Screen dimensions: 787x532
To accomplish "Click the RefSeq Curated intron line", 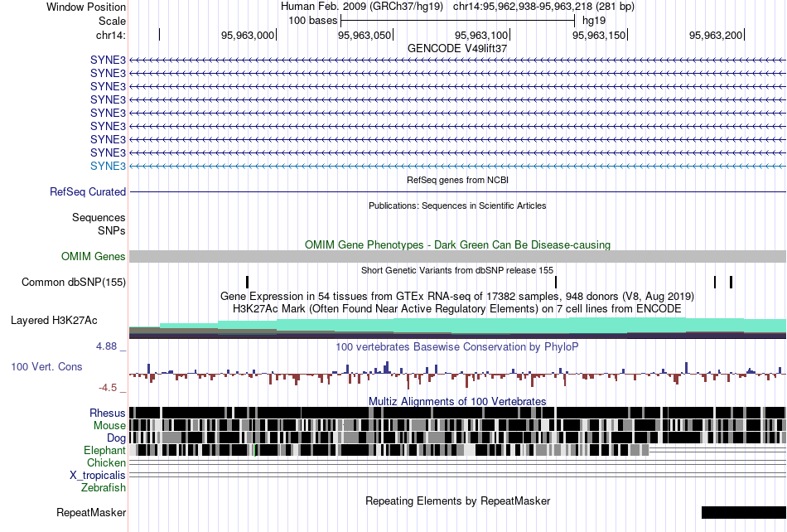I will (x=457, y=191).
